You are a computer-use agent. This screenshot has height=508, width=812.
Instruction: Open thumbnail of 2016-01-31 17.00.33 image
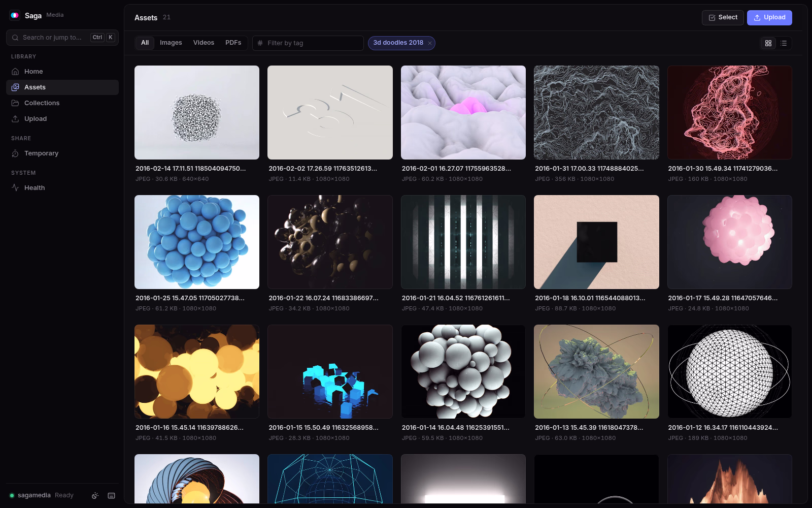(596, 112)
